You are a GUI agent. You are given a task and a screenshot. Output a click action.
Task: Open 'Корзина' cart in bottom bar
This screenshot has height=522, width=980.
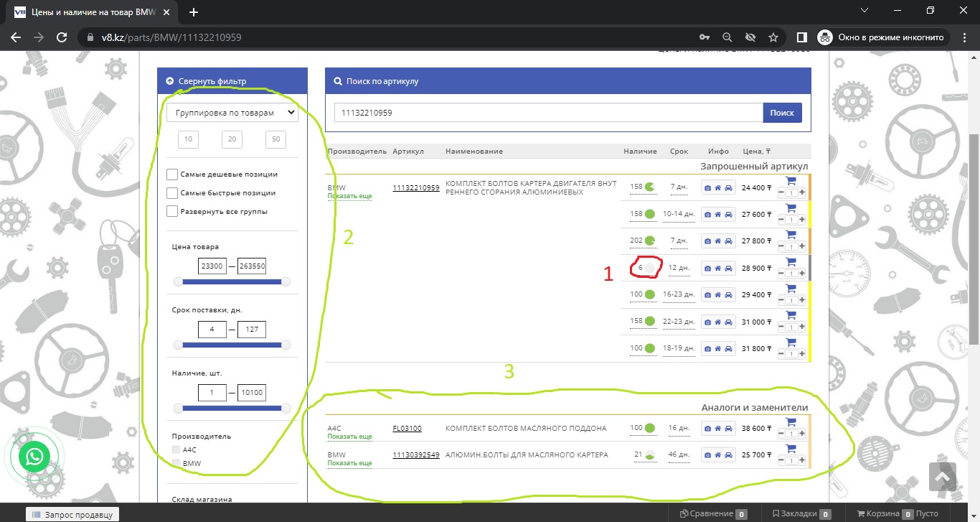[x=897, y=513]
